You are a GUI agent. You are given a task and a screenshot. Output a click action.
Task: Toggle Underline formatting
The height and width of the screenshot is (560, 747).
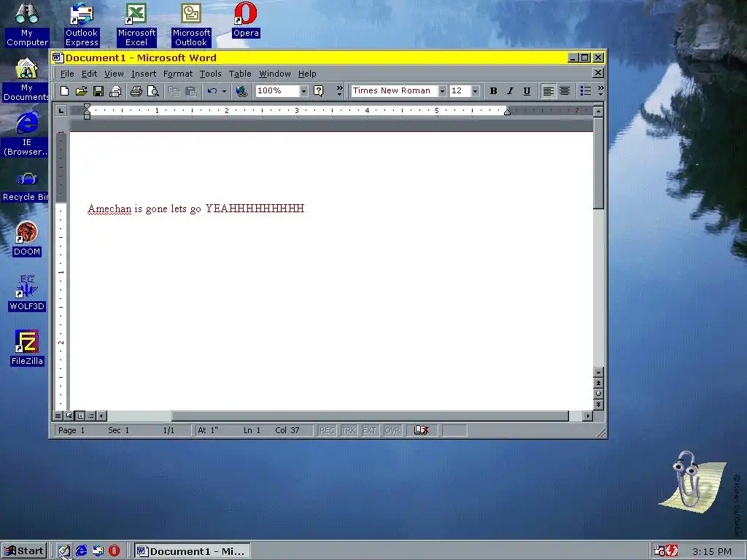[527, 91]
